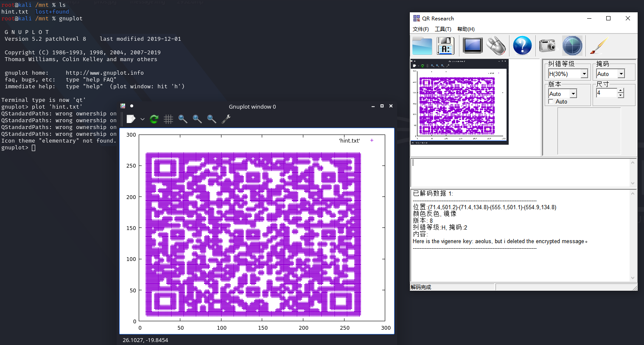Image resolution: width=644 pixels, height=345 pixels.
Task: Open the 工具(T) menu
Action: pyautogui.click(x=443, y=29)
